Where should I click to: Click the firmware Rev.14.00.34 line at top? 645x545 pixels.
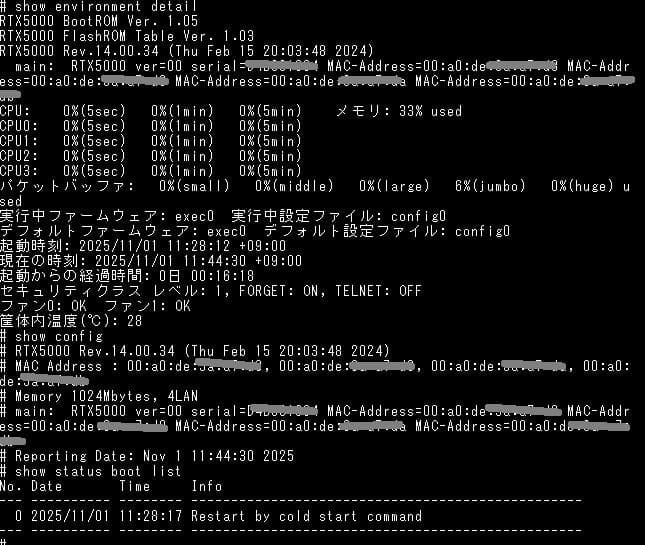[187, 51]
